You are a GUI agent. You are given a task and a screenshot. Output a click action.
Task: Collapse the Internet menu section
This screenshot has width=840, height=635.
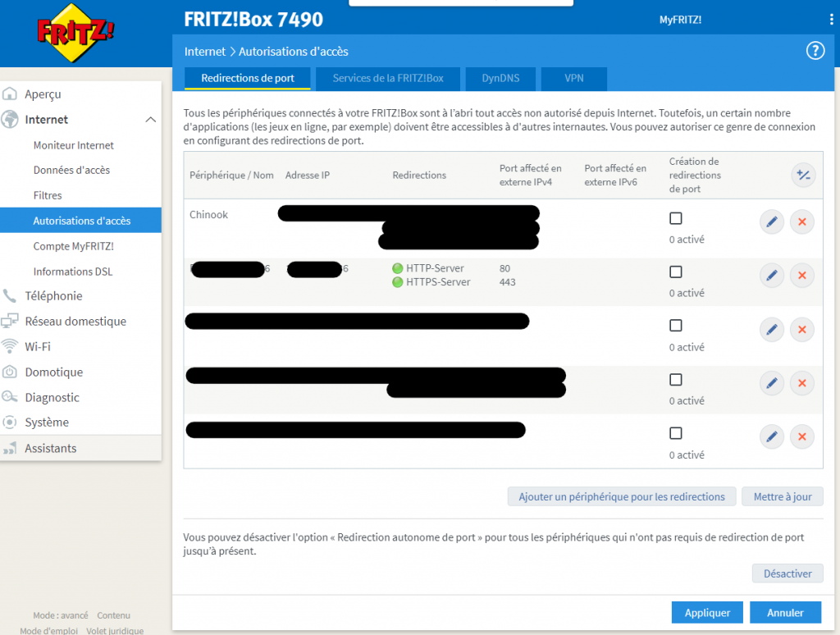click(x=151, y=120)
